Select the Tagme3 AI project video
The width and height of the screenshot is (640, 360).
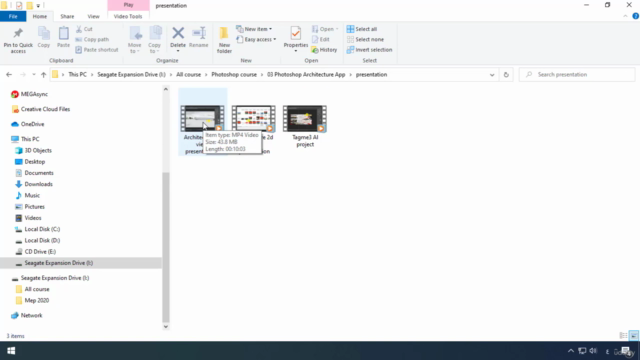point(305,127)
